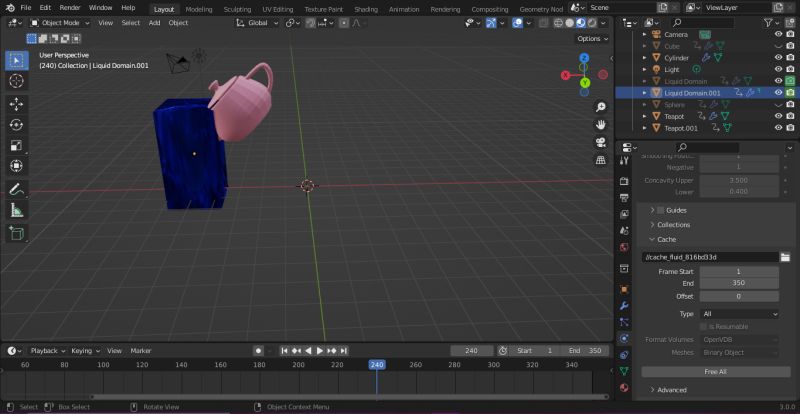Show the hidden Cube object
Image resolution: width=800 pixels, height=414 pixels.
coord(779,46)
